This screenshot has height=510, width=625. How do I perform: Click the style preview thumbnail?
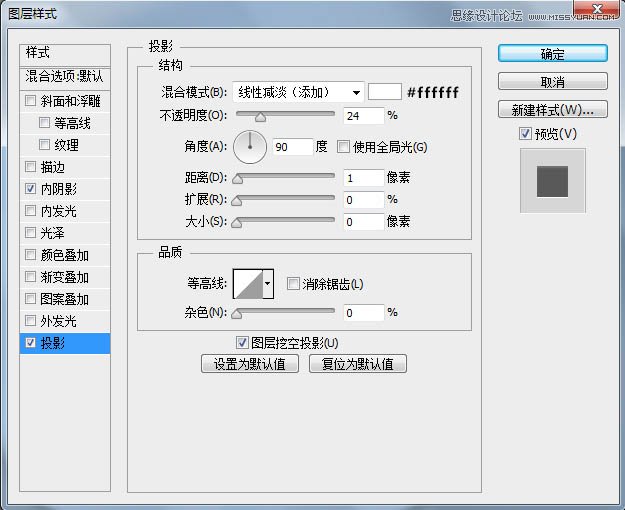tap(552, 180)
